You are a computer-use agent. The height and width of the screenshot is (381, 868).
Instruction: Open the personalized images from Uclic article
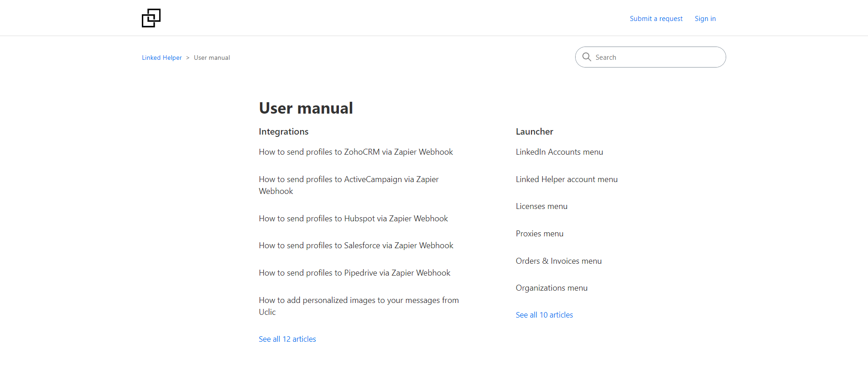[x=359, y=306]
